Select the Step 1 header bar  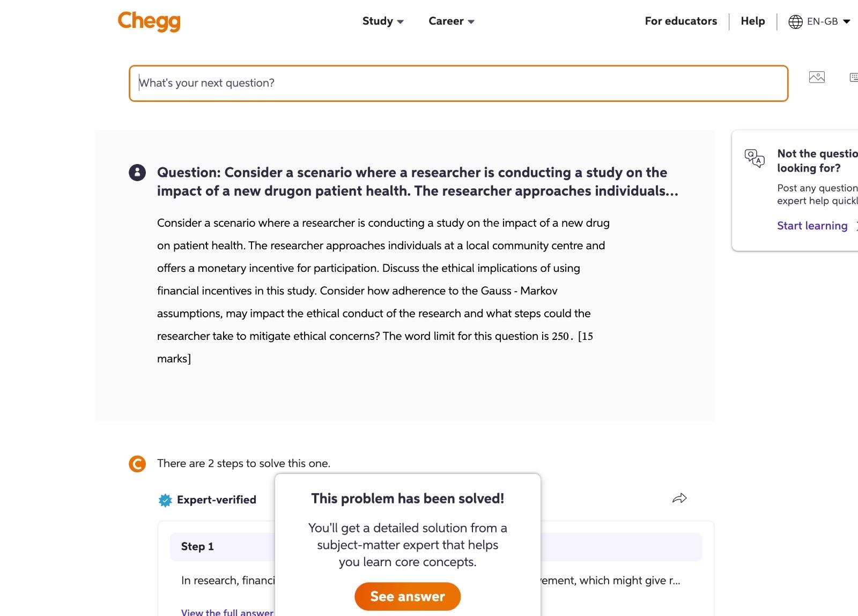tap(197, 546)
